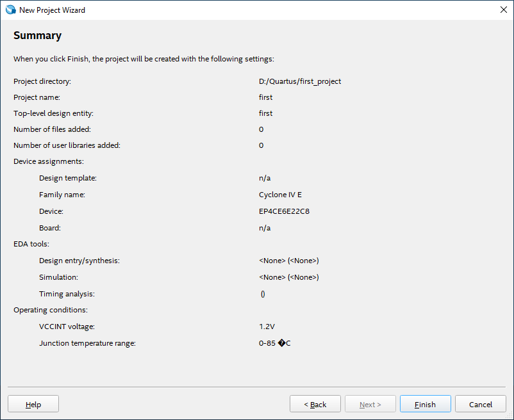Image resolution: width=514 pixels, height=420 pixels.
Task: Click the Design template label
Action: (x=67, y=178)
